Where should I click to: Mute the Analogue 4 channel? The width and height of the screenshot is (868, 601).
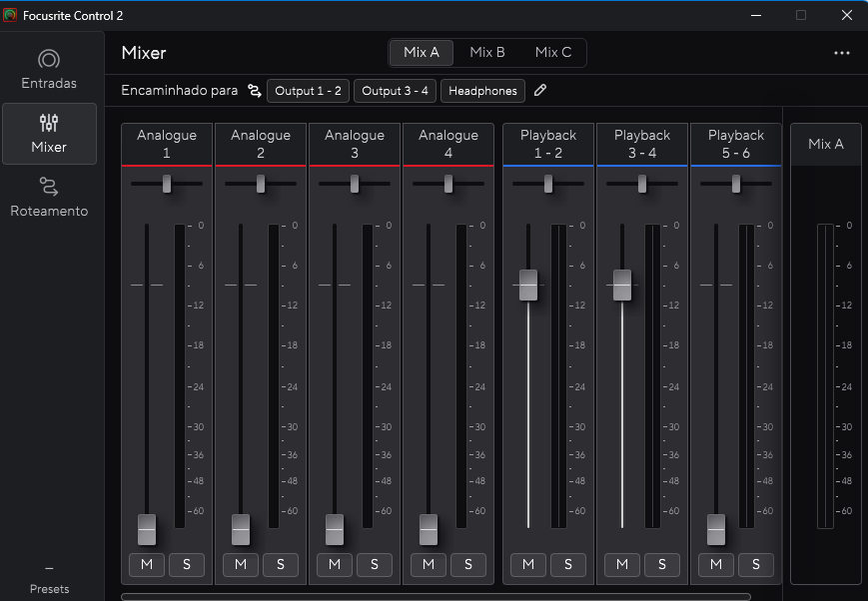[x=429, y=564]
